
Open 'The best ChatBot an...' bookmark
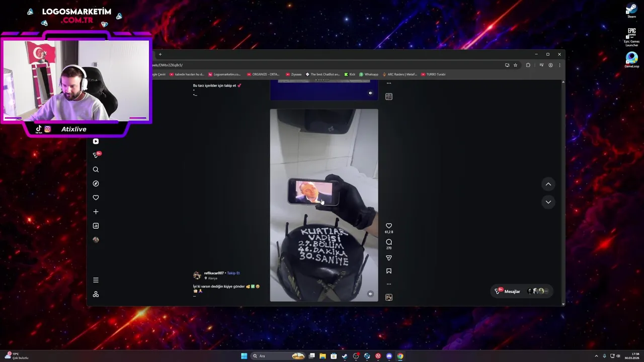click(x=323, y=74)
